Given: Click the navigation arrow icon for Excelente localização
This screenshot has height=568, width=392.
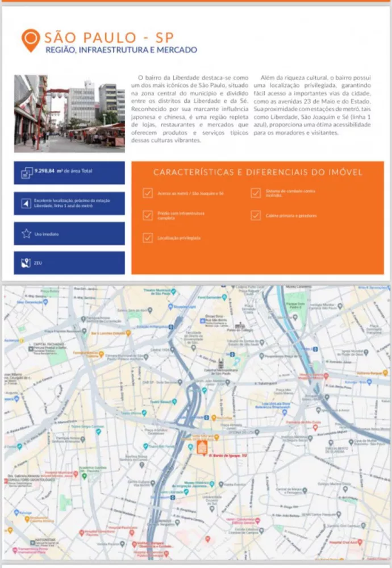Looking at the screenshot, I should click(x=26, y=203).
